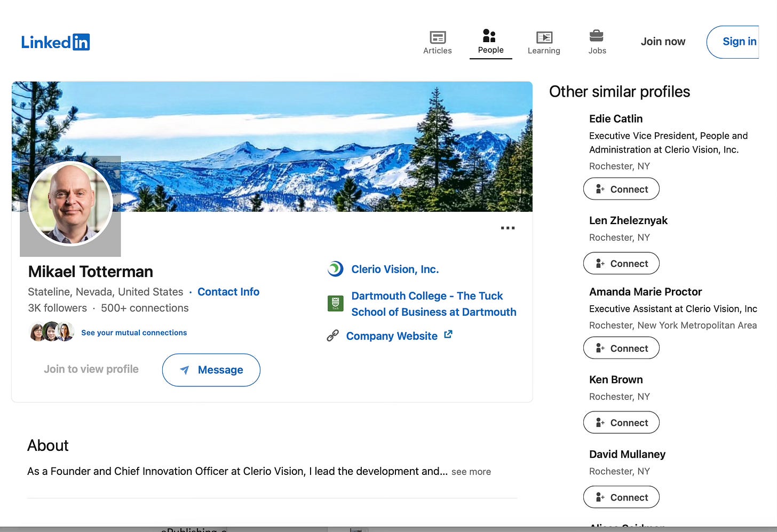Screen dimensions: 777x532
Task: Connect with Amanda Marie Proctor
Action: click(x=621, y=348)
